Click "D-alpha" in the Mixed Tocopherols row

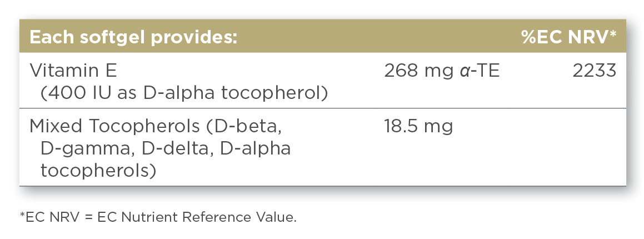coord(255,148)
